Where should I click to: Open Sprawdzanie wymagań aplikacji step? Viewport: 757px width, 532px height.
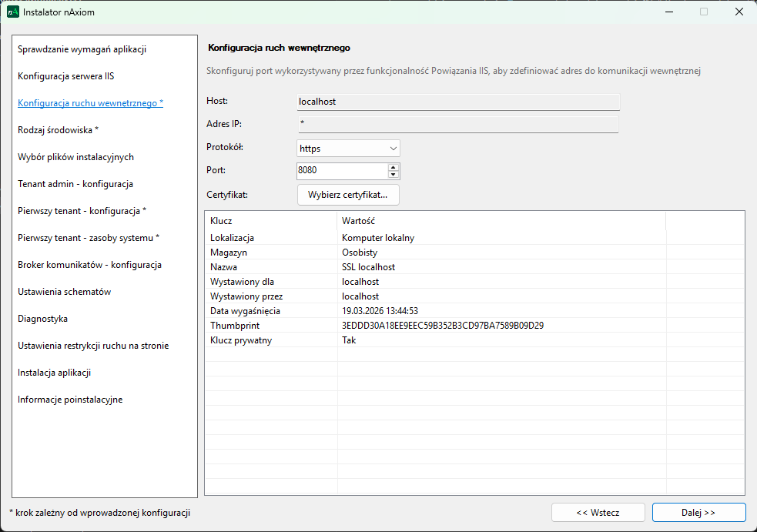[82, 49]
